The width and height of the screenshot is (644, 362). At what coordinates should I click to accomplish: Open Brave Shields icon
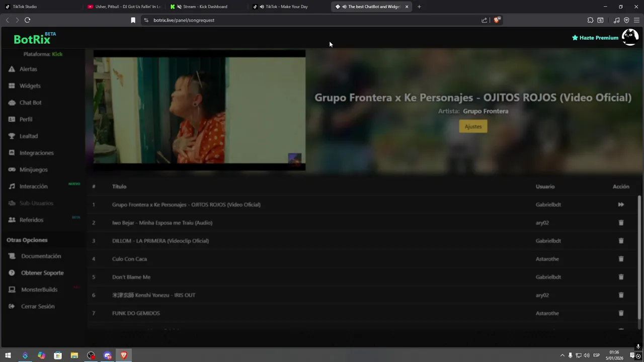click(497, 20)
